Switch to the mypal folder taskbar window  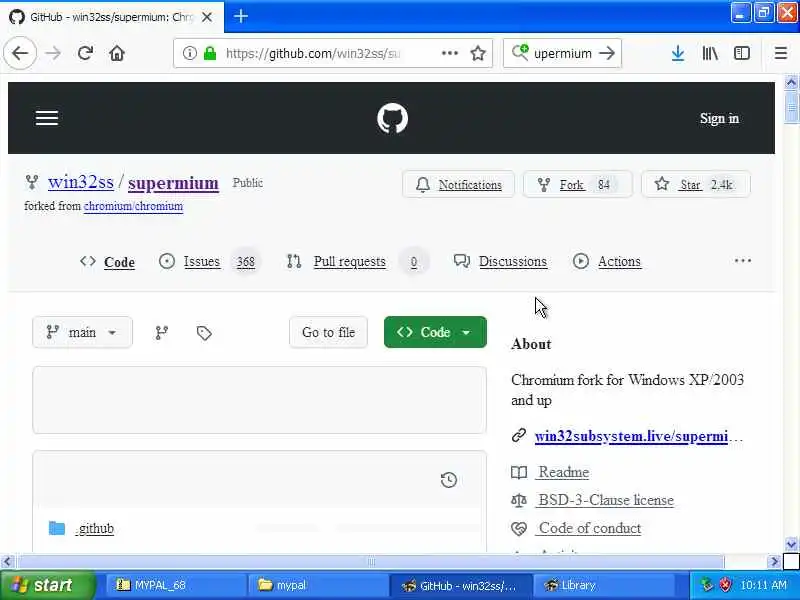(x=317, y=585)
